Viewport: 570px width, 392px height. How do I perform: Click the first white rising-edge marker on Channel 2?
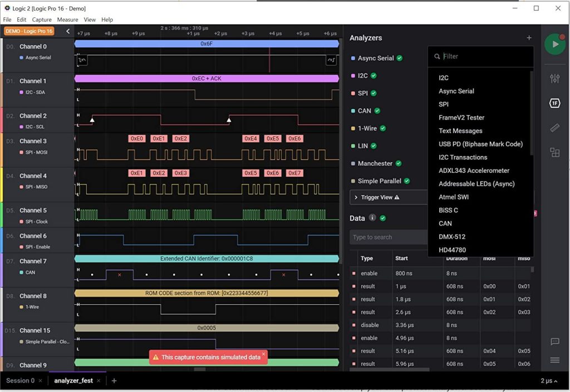[92, 120]
